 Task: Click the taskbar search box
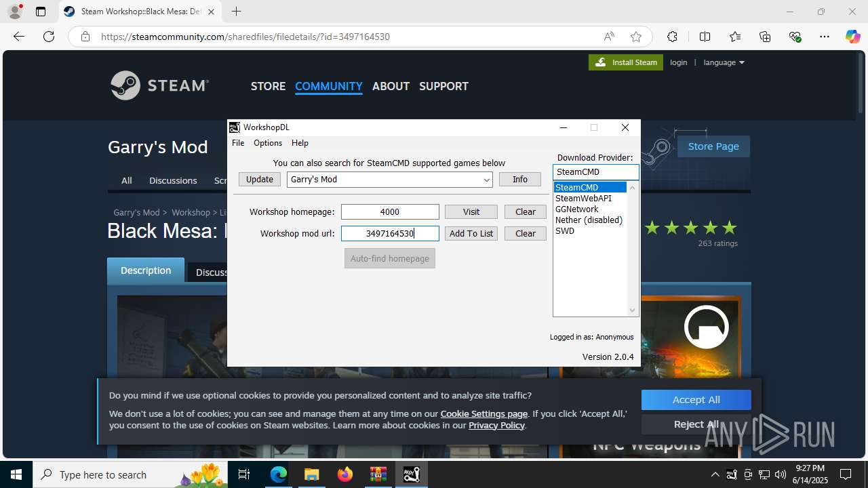[130, 474]
